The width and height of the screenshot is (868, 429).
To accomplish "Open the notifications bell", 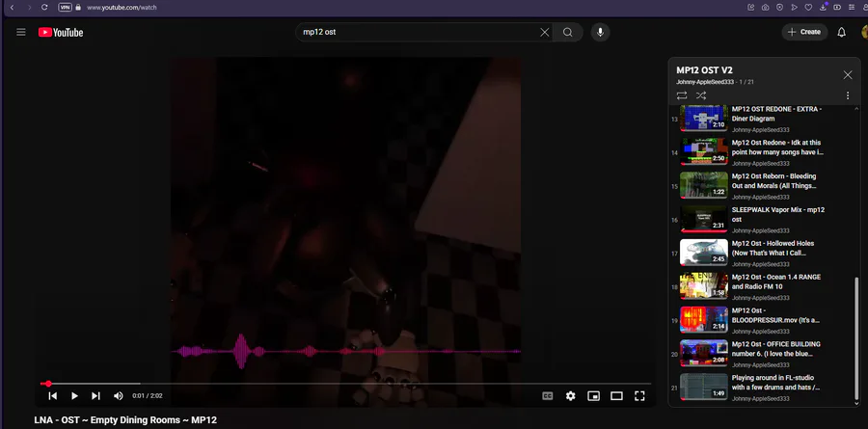I will pos(841,32).
